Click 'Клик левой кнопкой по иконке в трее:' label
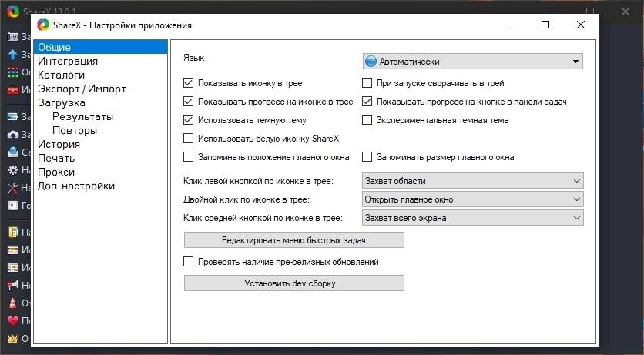This screenshot has width=644, height=355. [x=258, y=181]
